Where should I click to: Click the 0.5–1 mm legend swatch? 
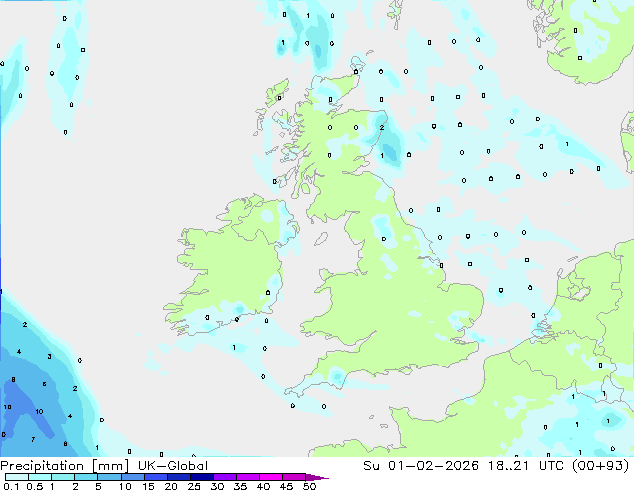click(40, 477)
